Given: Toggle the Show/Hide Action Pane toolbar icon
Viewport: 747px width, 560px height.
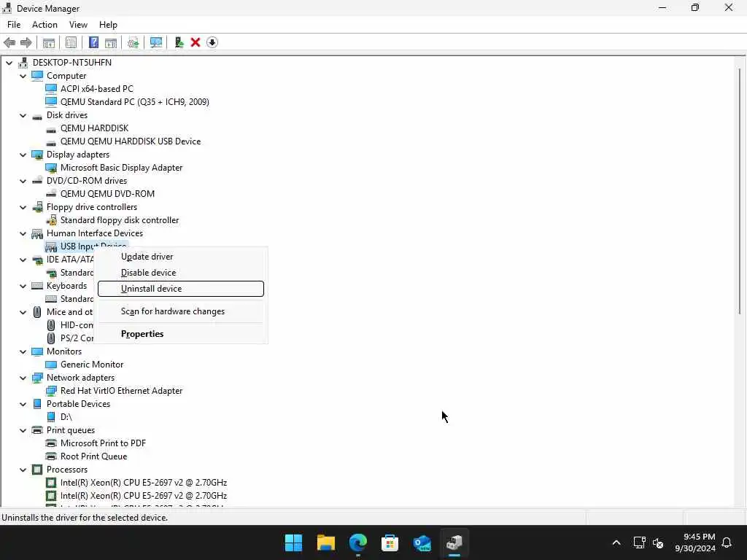Looking at the screenshot, I should pyautogui.click(x=111, y=42).
